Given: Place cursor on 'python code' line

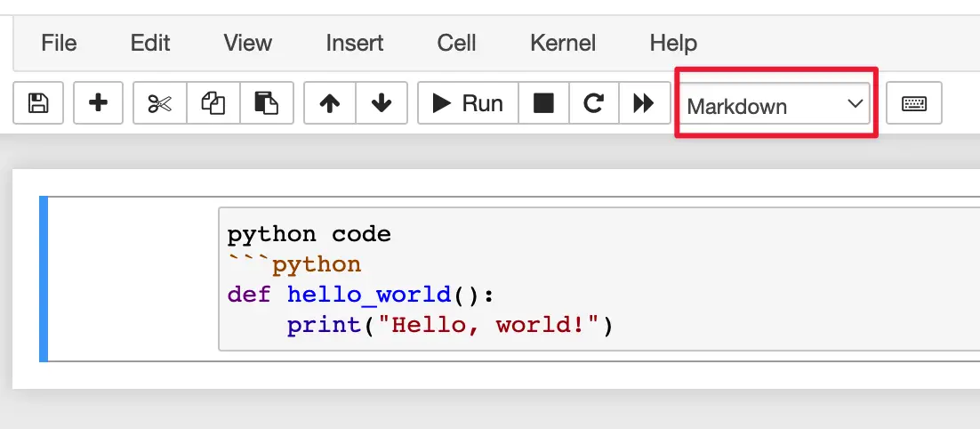Looking at the screenshot, I should click(309, 234).
